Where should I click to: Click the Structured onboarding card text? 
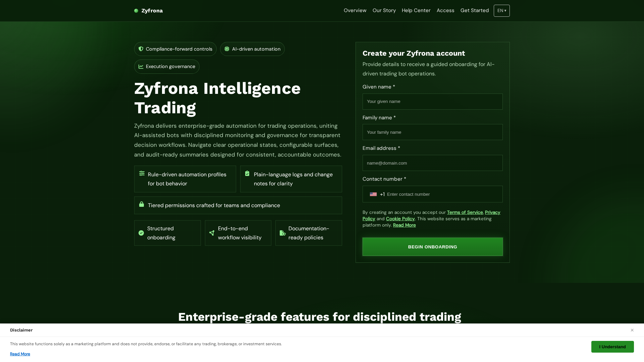(161, 233)
